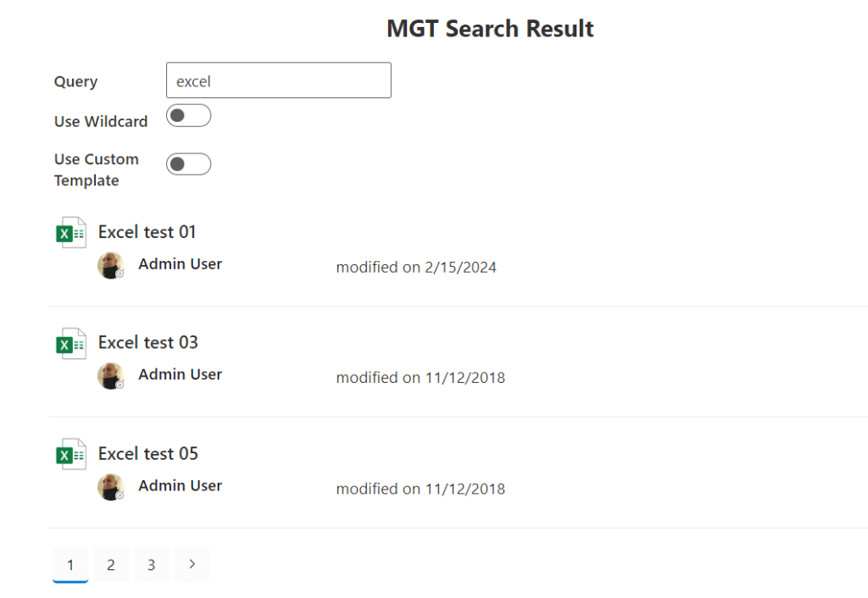Go to page 2 of results

pyautogui.click(x=111, y=565)
